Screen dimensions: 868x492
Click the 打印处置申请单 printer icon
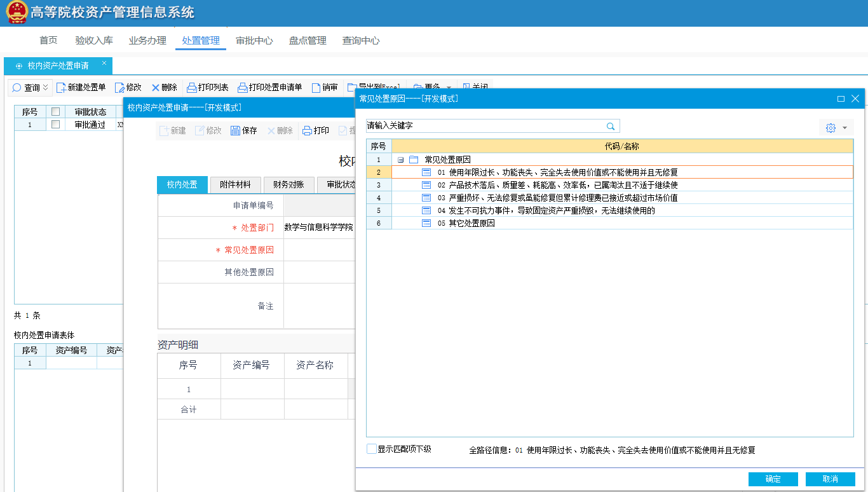[242, 88]
